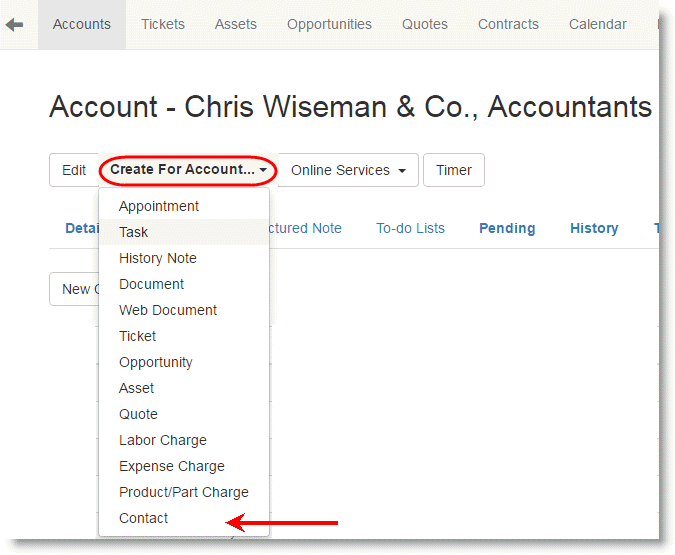The height and width of the screenshot is (555, 675).
Task: Click the back arrow icon
Action: [x=14, y=25]
